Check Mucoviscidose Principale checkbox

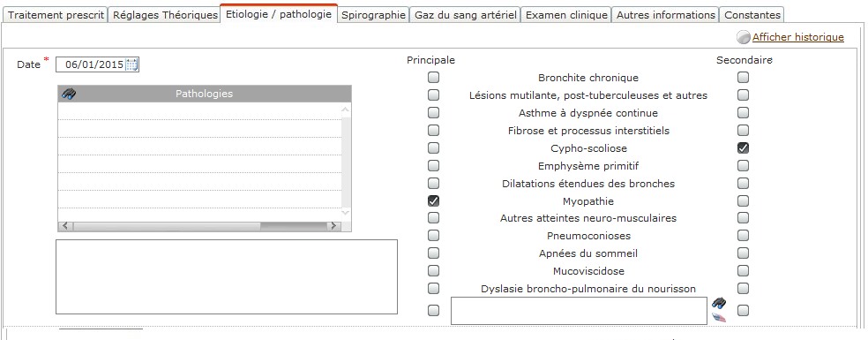pos(433,271)
